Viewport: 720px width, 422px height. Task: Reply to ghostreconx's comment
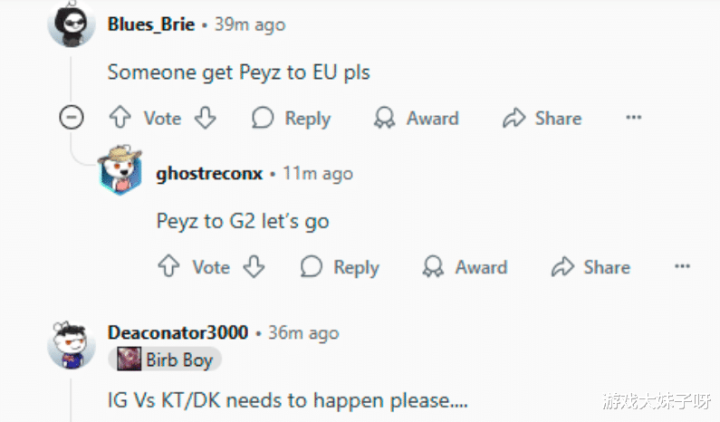[340, 267]
